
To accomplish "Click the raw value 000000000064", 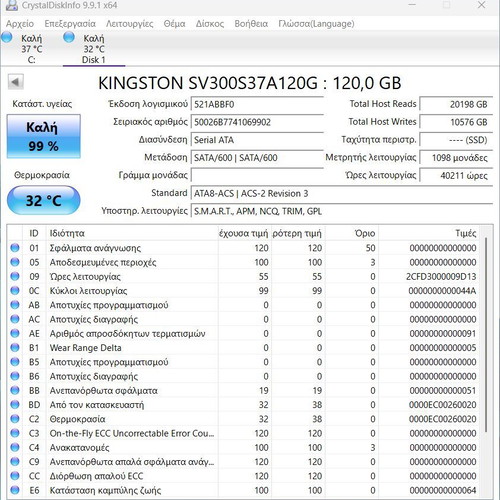I will click(x=443, y=490).
